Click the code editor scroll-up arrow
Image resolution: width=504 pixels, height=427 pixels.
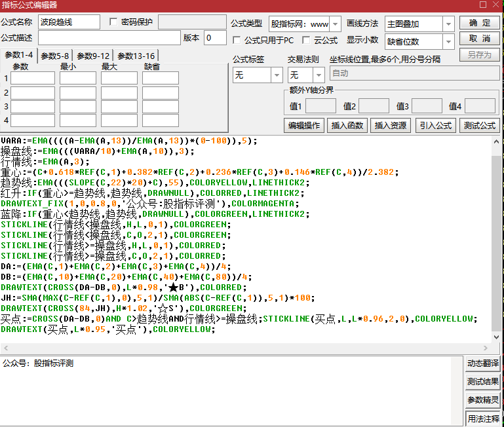[x=496, y=141]
